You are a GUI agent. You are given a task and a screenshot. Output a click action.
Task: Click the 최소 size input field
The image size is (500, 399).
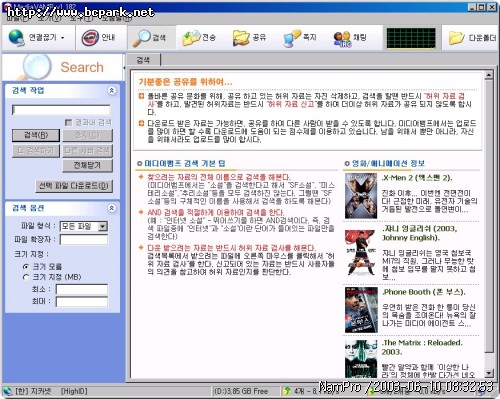pyautogui.click(x=82, y=289)
